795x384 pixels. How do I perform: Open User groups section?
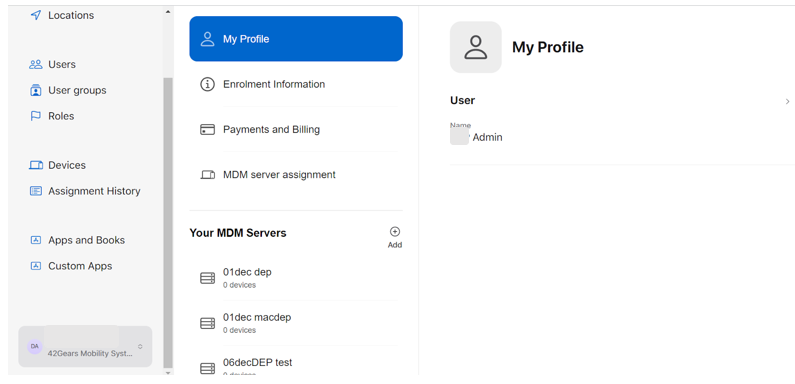(x=77, y=90)
